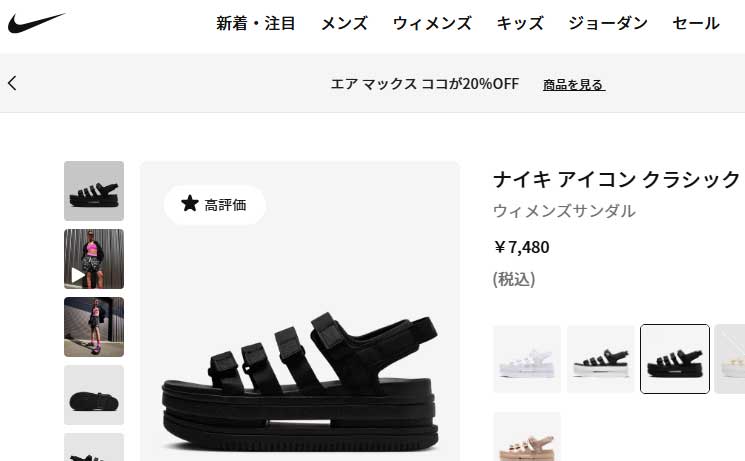The image size is (745, 461).
Task: Click the 高評価 star badge
Action: [x=214, y=205]
